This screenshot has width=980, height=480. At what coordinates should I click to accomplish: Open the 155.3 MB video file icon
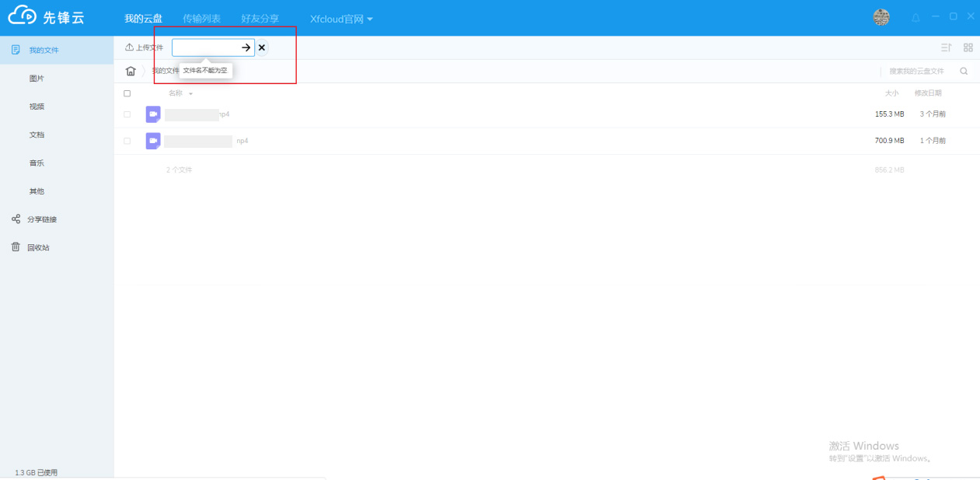pos(153,114)
